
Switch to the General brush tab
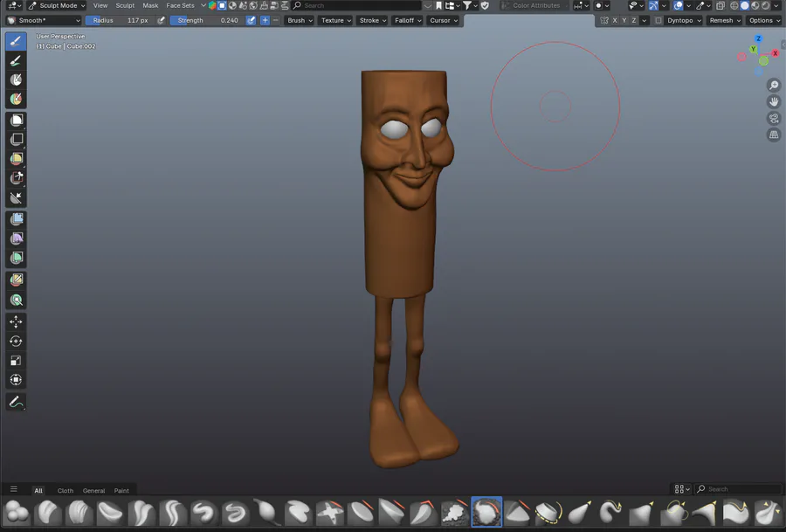pyautogui.click(x=93, y=490)
